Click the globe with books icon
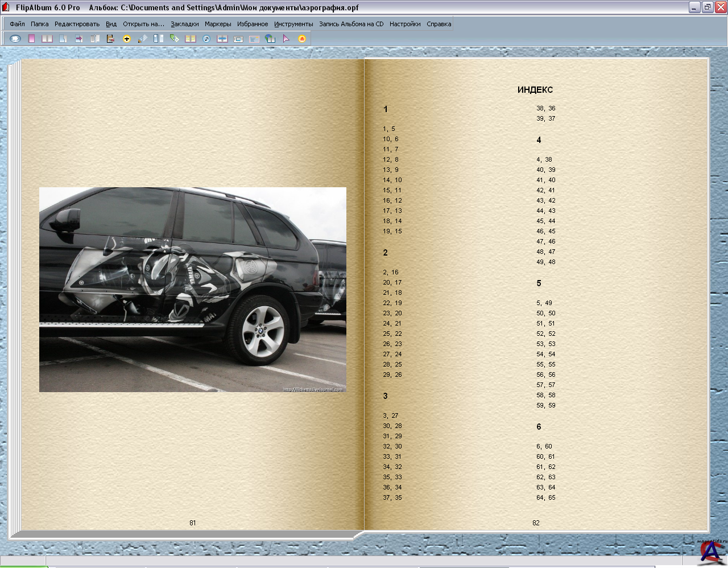Image resolution: width=728 pixels, height=568 pixels. click(x=270, y=39)
